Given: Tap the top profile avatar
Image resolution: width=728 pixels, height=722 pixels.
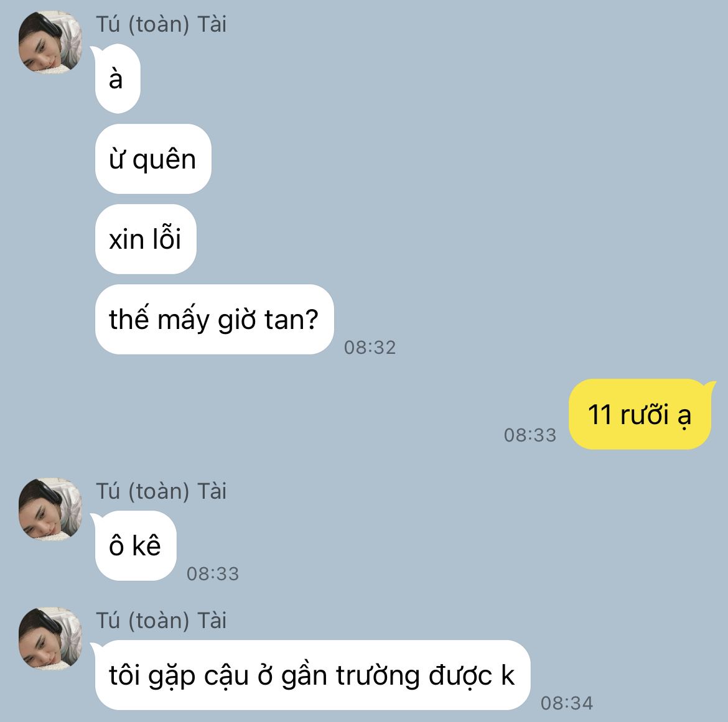Looking at the screenshot, I should click(50, 42).
